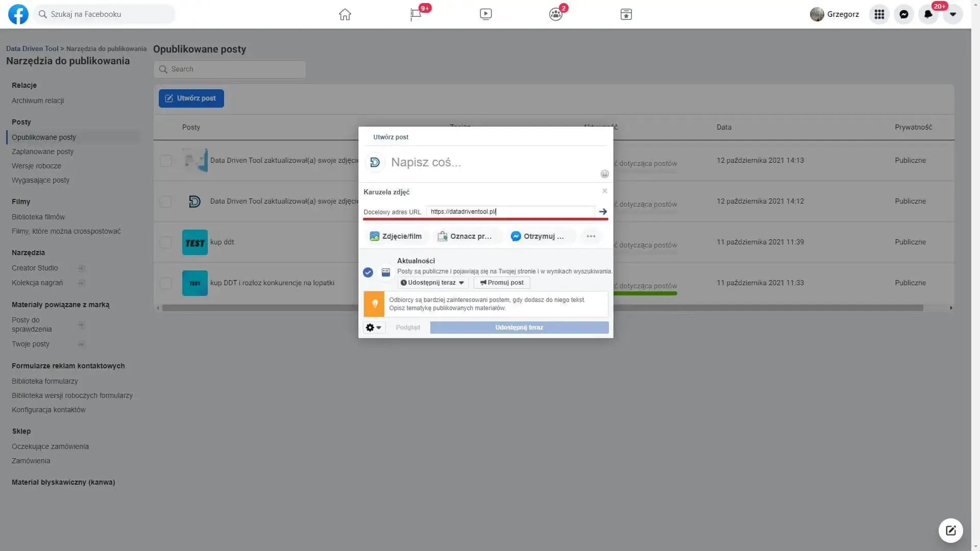This screenshot has height=551, width=980.
Task: Select Wersje robocze in sidebar
Action: pyautogui.click(x=36, y=166)
